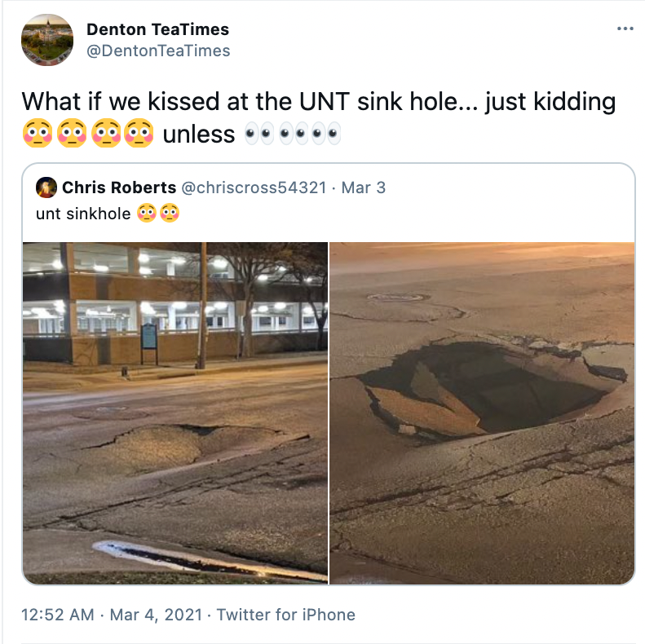Click second flushed emoji in quoted tweet

[169, 214]
